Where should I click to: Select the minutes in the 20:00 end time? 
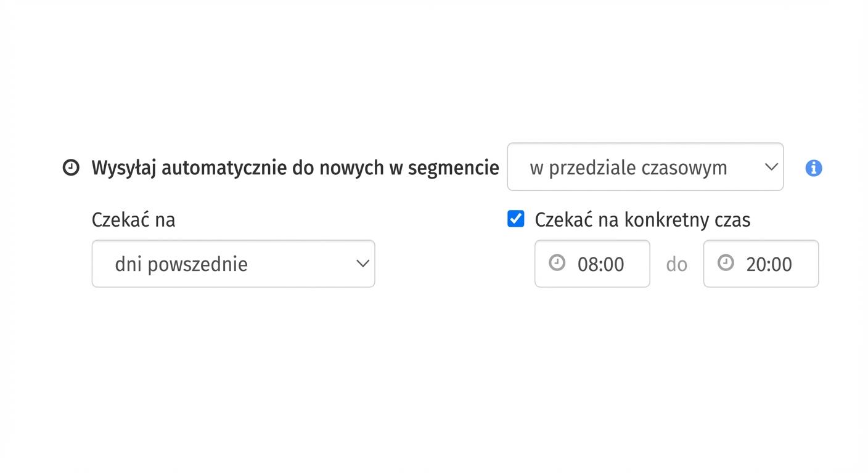[782, 264]
